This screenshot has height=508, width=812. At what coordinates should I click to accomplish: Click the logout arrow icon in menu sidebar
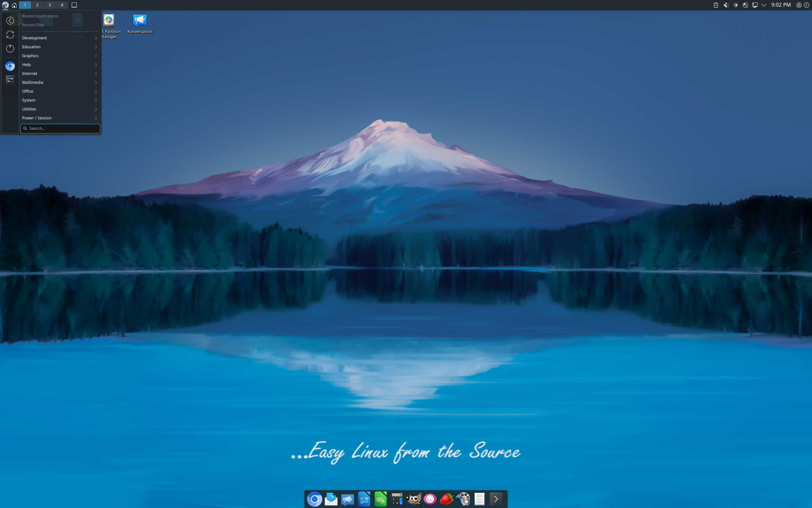coord(10,21)
